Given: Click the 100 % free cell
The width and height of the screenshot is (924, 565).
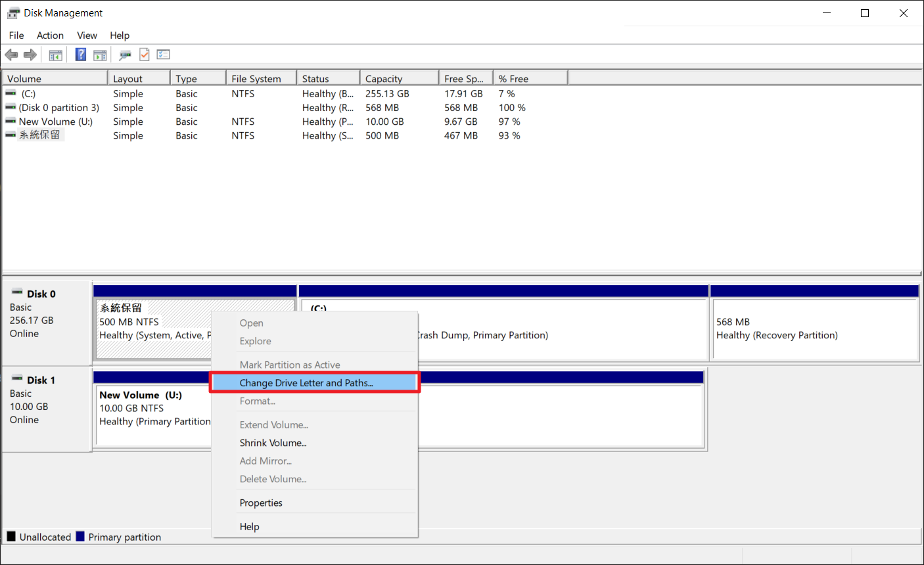Looking at the screenshot, I should tap(512, 108).
